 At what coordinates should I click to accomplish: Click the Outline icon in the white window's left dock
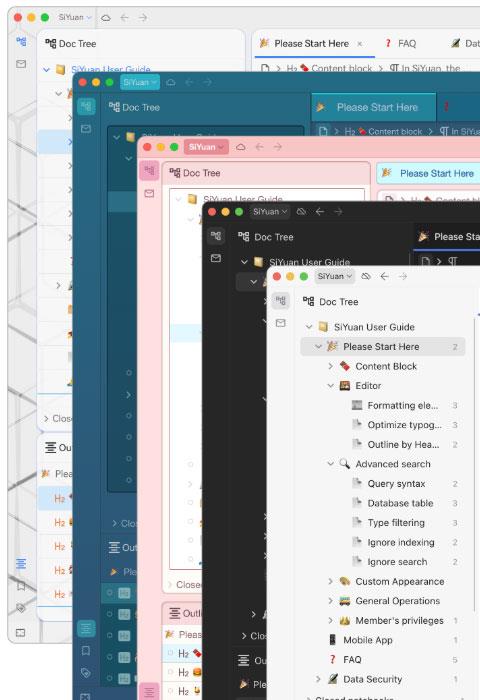[21, 563]
